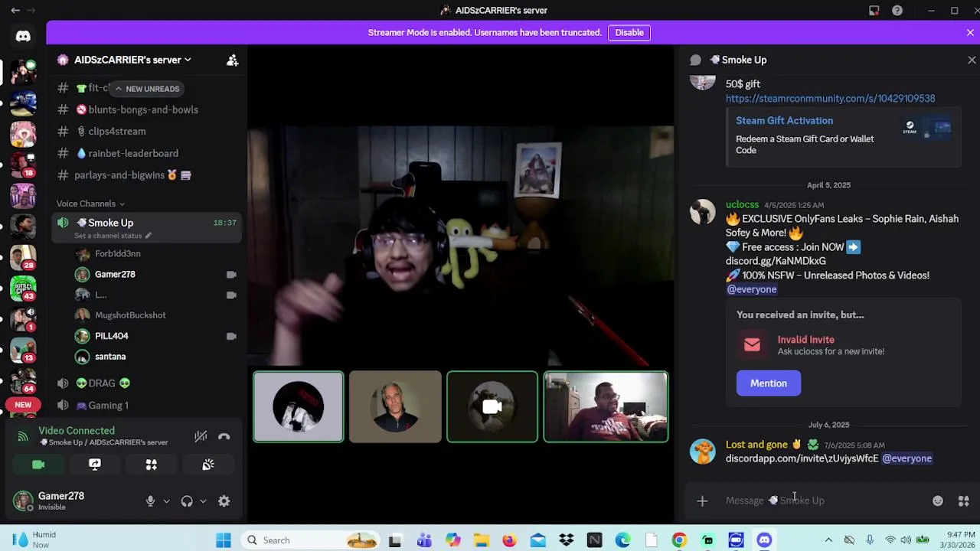Screen dimensions: 980x551
Task: Select first participant tile with black circular avatar
Action: 299,407
